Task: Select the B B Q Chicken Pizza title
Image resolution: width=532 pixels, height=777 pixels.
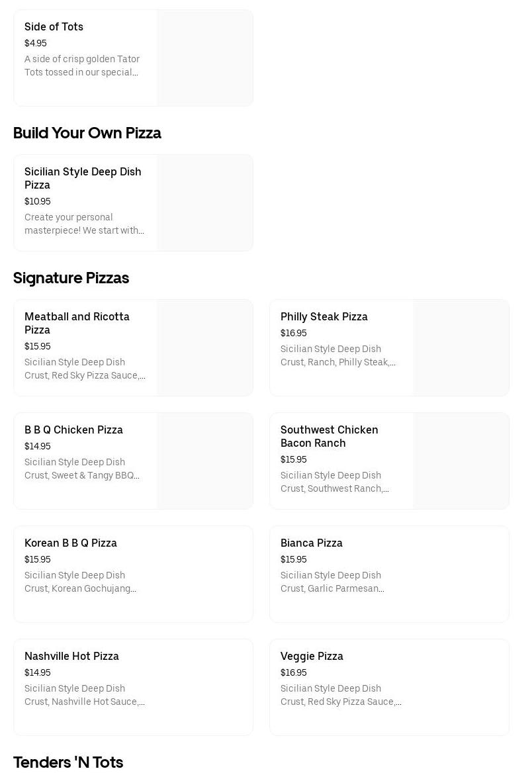Action: point(73,430)
